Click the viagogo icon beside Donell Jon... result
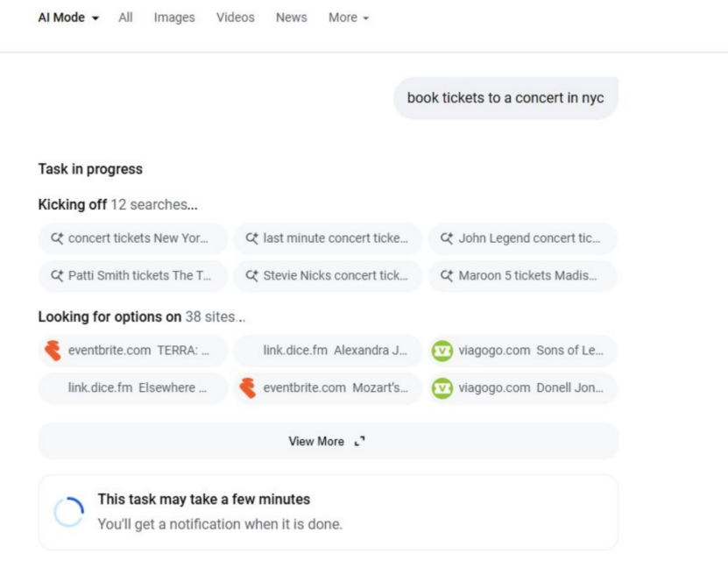This screenshot has width=728, height=575. coord(442,387)
